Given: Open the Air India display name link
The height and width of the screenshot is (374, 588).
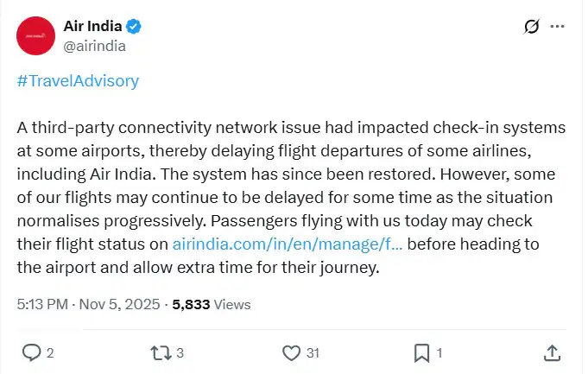Looking at the screenshot, I should click(92, 26).
